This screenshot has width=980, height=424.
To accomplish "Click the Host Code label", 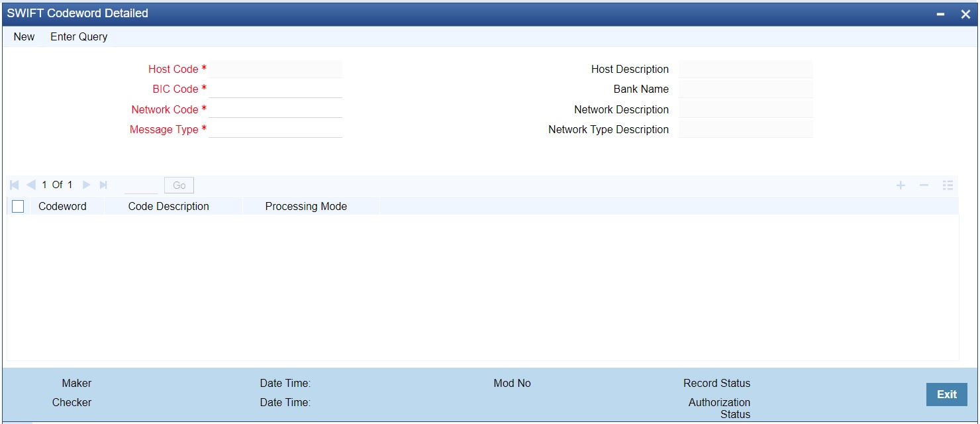I will [173, 70].
